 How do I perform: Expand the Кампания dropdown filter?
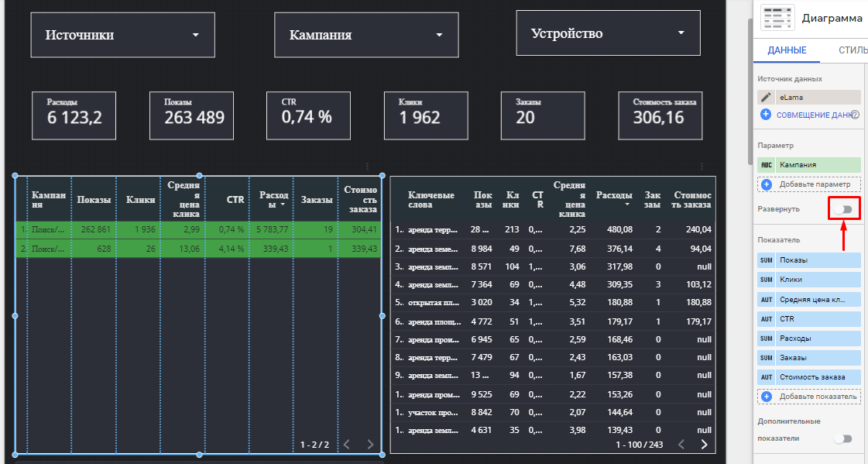tap(366, 35)
